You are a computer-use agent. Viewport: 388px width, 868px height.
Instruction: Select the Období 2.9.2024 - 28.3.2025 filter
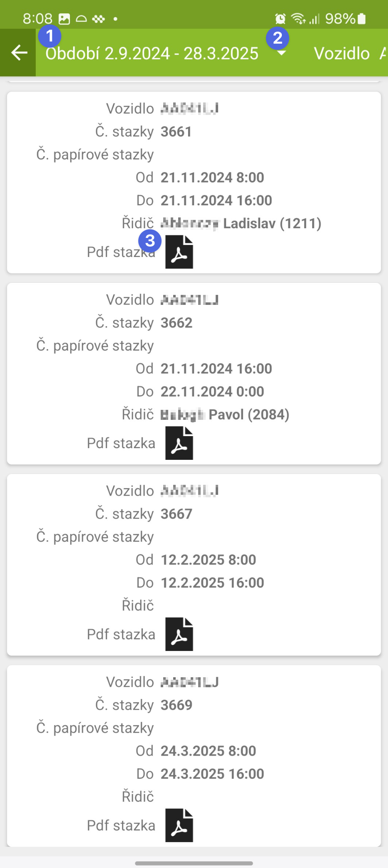[x=152, y=54]
